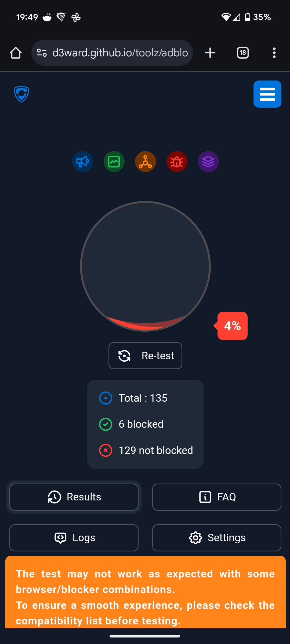Open the blue hamburger menu
Screen dimensions: 290x644
tap(267, 94)
